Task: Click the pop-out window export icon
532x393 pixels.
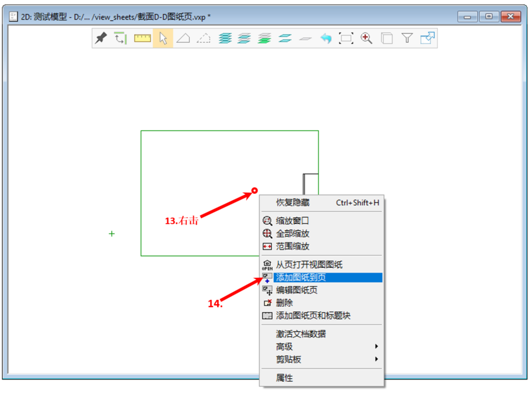Action: (x=428, y=38)
